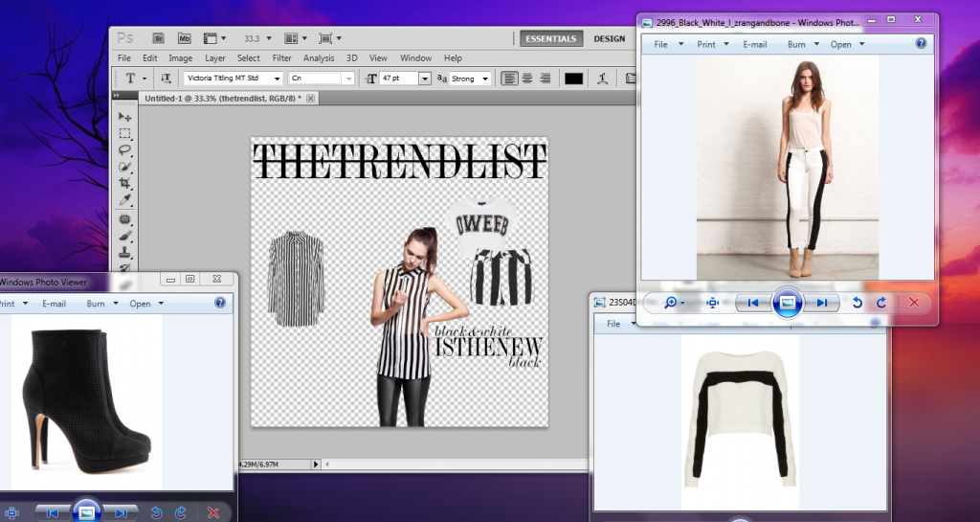Viewport: 980px width, 522px height.
Task: Rotate jeans photo counterclockwise
Action: coord(857,303)
